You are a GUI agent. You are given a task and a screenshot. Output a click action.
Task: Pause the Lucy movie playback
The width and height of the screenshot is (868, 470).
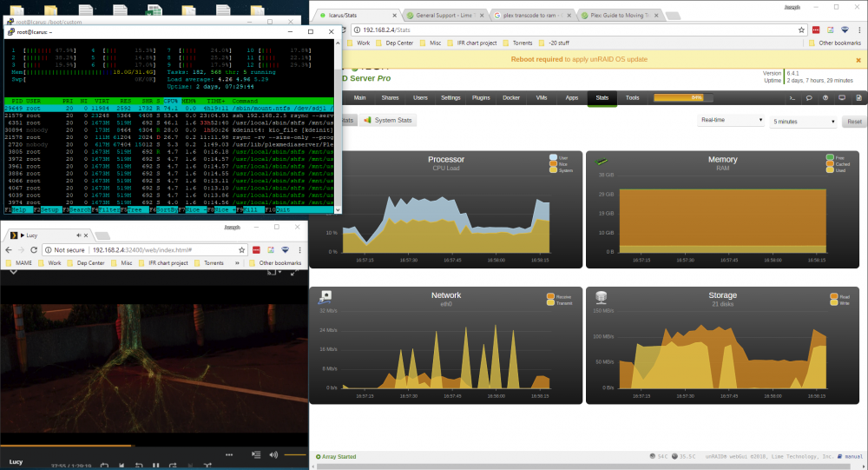[x=155, y=466]
